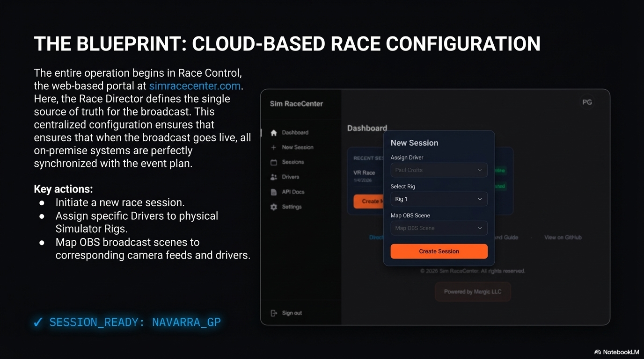Screen dimensions: 644x359
Task: Click the checkmark on SESSION_READY badge
Action: 38,322
